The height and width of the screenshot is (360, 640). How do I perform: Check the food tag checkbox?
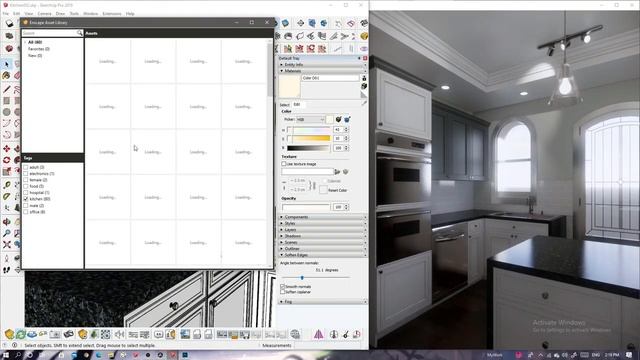(26, 186)
